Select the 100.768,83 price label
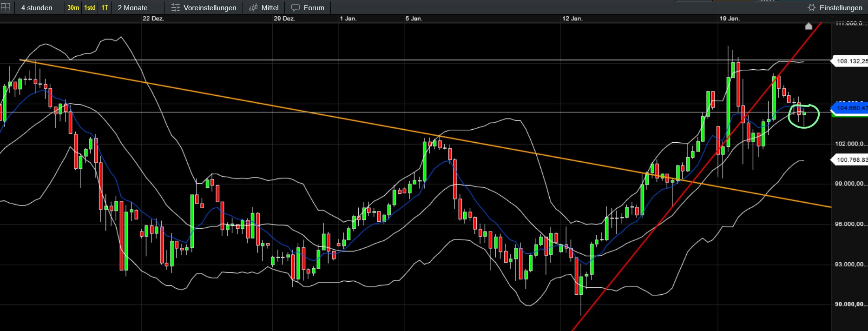Viewport: 868px width, 331px height. (849, 159)
